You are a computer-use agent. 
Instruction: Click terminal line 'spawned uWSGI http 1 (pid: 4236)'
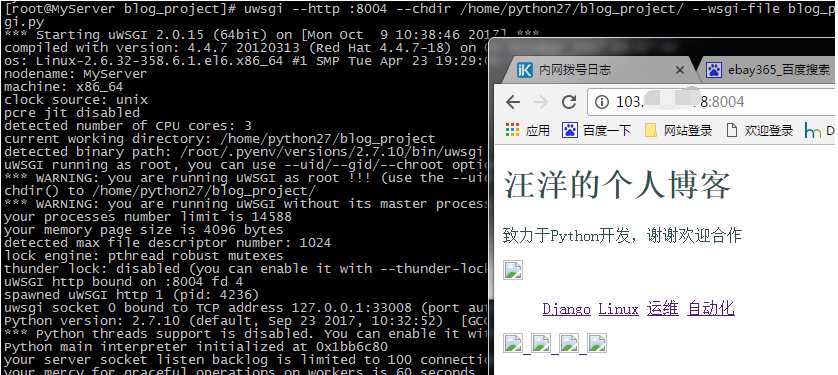pyautogui.click(x=131, y=294)
